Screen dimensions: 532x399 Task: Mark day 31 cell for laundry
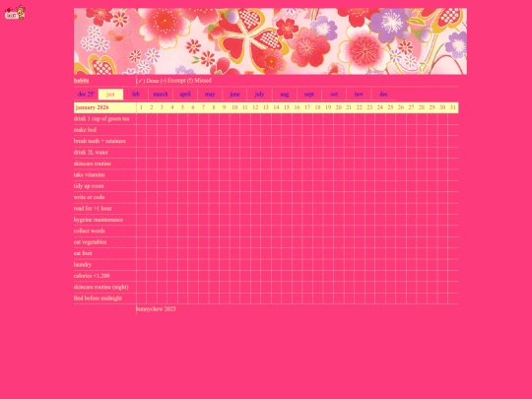coord(453,264)
